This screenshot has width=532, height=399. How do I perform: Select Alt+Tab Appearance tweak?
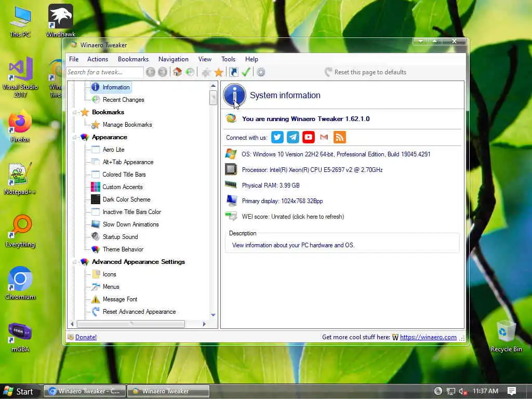(128, 162)
